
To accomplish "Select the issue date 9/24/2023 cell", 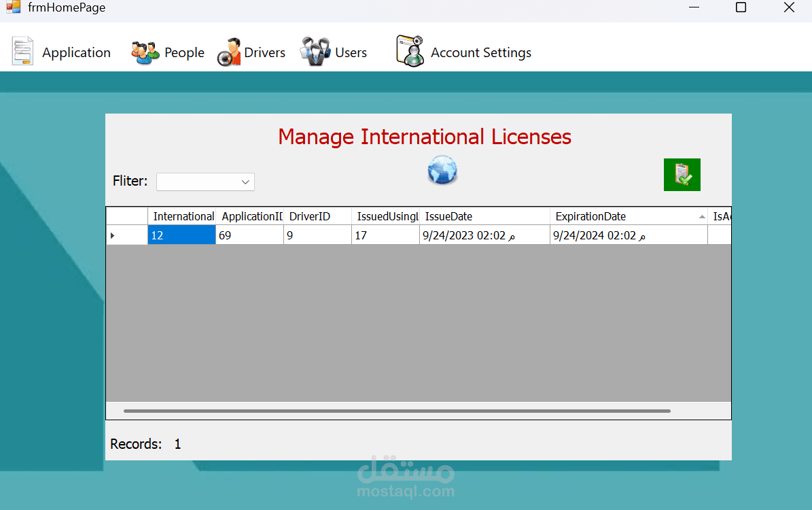I will click(x=484, y=235).
